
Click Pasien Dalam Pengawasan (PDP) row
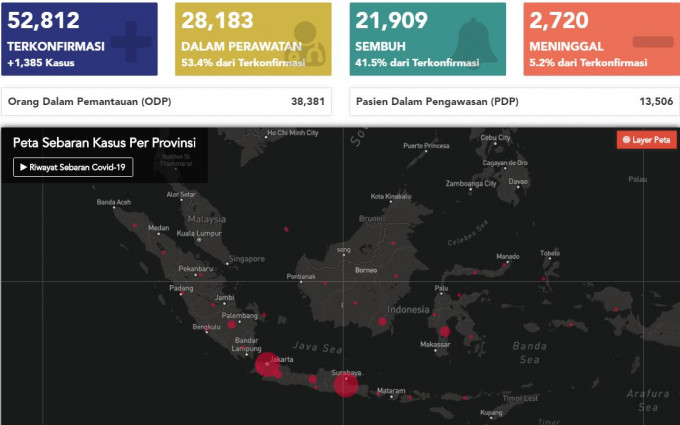[515, 102]
